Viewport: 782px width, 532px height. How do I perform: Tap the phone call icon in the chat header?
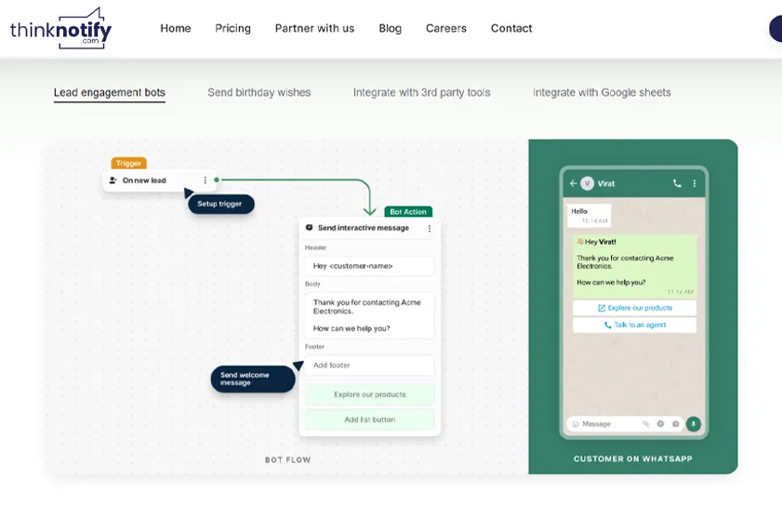[677, 183]
